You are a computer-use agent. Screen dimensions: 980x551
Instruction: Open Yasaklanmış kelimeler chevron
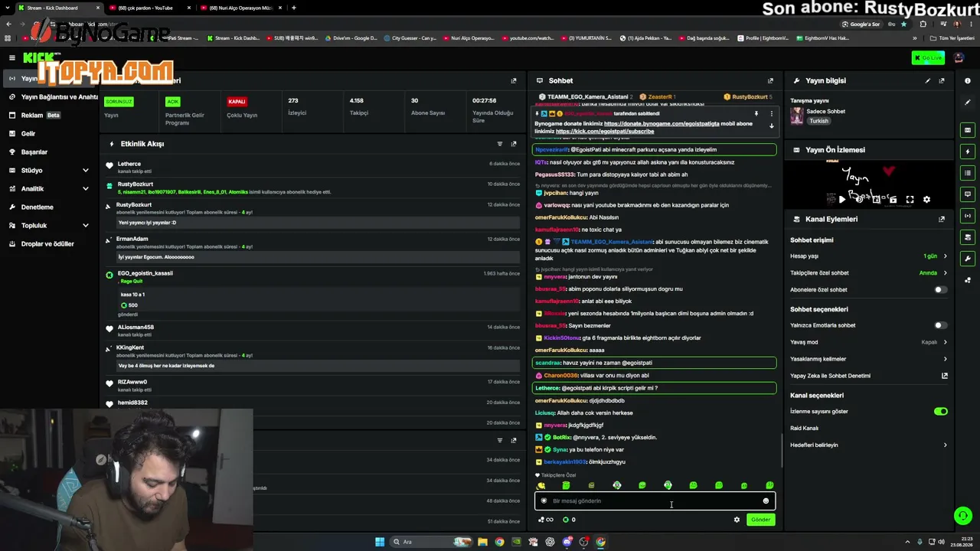click(945, 359)
